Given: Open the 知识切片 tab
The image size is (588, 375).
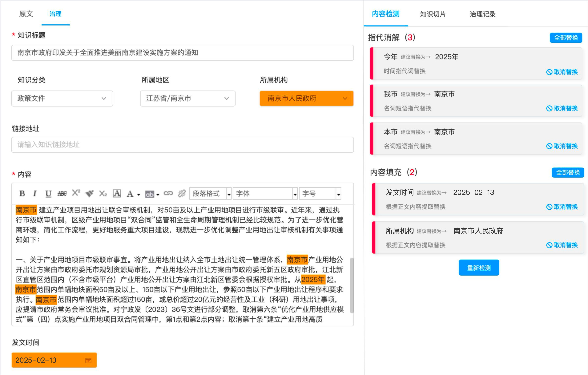Looking at the screenshot, I should coord(433,14).
